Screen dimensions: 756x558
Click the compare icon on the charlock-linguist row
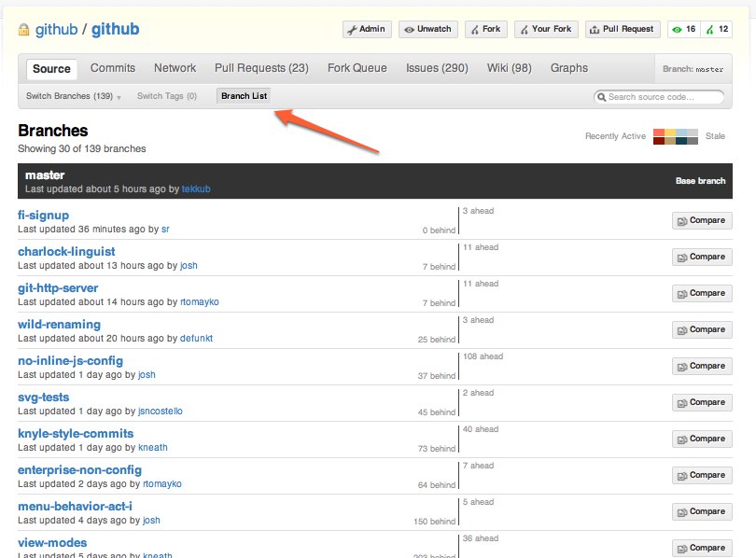(x=682, y=258)
